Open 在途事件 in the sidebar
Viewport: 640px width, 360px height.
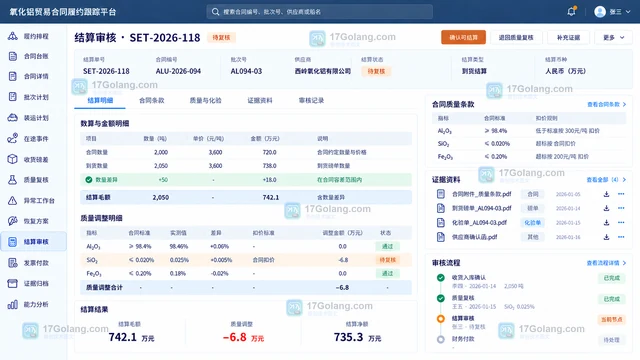(33, 139)
